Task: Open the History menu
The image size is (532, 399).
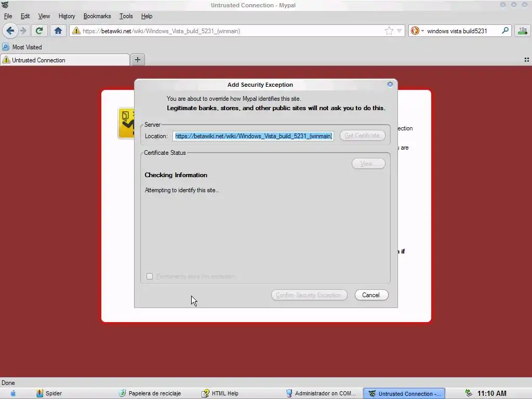Action: pos(66,16)
